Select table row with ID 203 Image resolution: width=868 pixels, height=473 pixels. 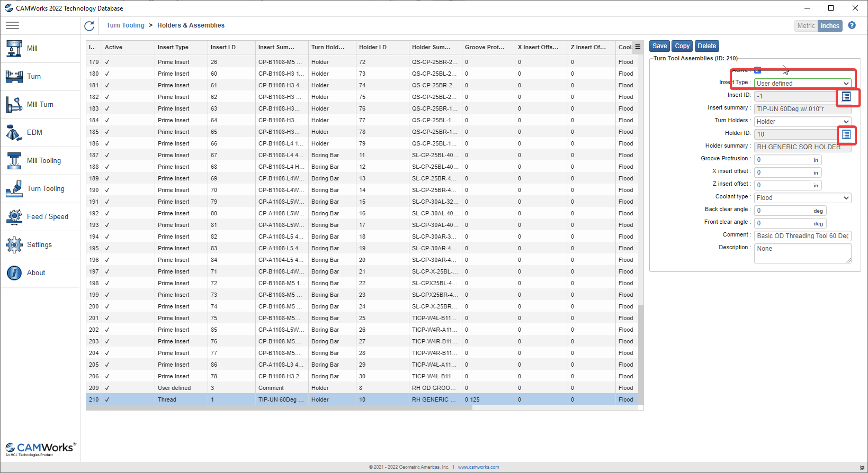point(362,341)
